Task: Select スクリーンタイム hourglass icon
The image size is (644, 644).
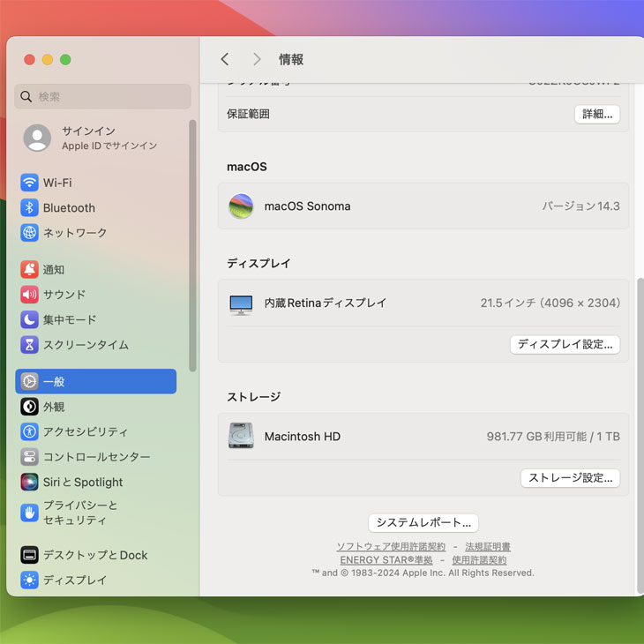Action: (30, 345)
